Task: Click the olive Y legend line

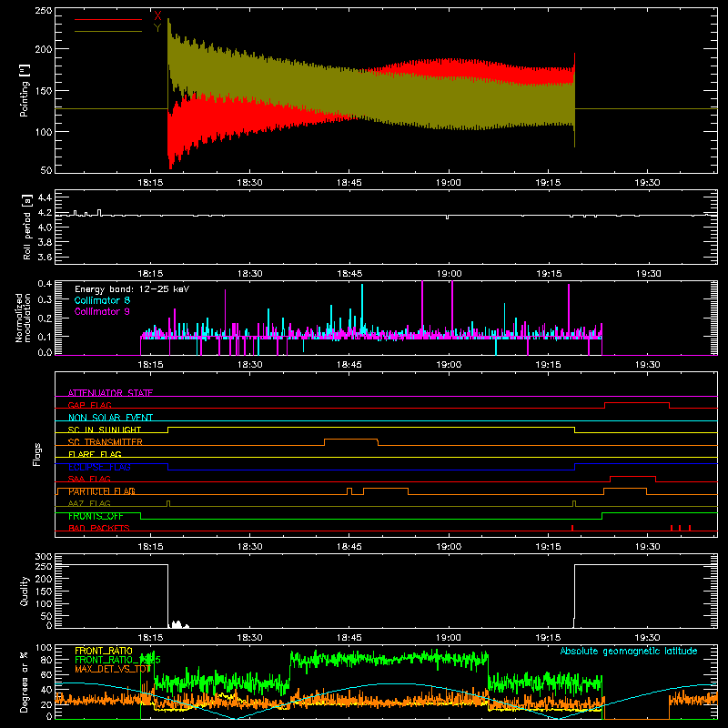Action: [108, 32]
